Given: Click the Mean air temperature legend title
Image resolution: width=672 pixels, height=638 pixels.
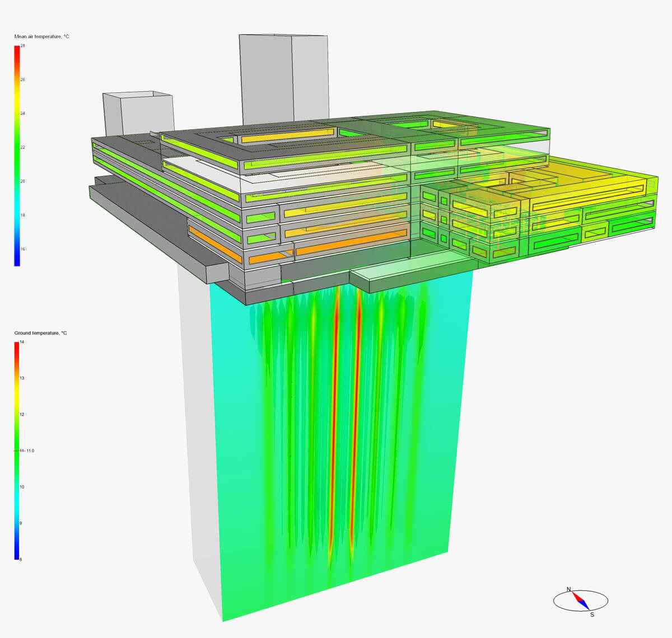Looking at the screenshot, I should point(42,36).
